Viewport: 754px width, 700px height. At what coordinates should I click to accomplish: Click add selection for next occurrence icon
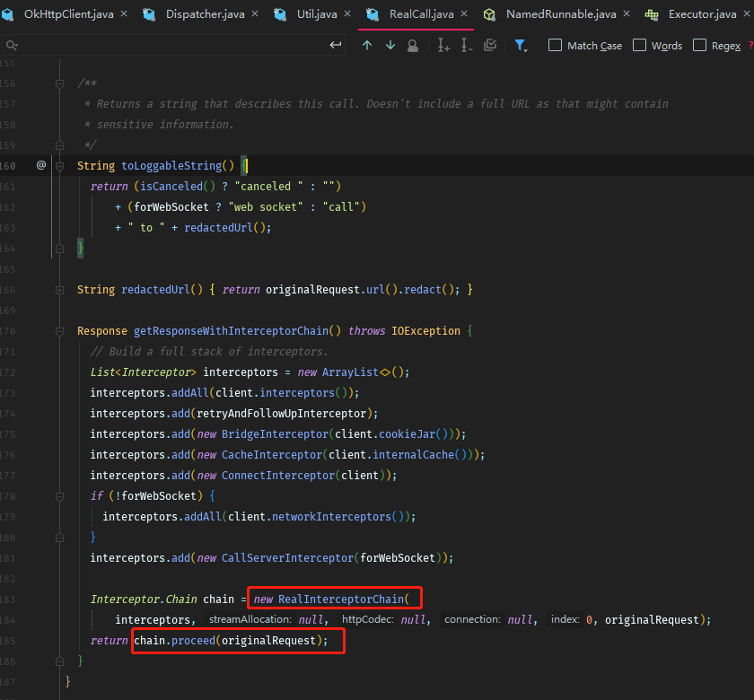click(443, 45)
